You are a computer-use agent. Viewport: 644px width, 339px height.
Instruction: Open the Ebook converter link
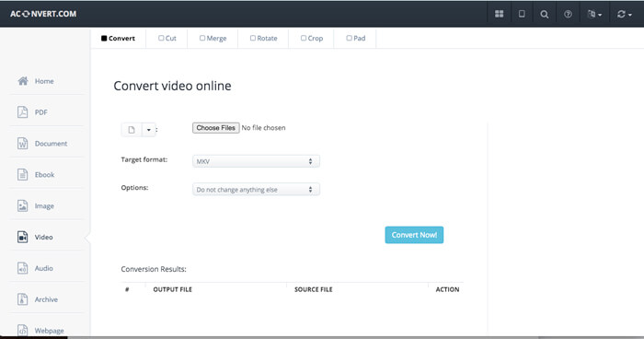coord(44,175)
